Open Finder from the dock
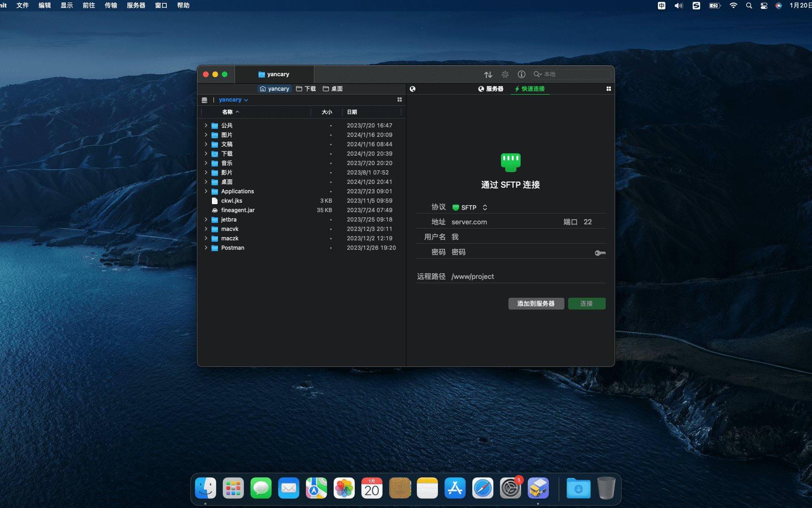Image resolution: width=812 pixels, height=508 pixels. [x=205, y=488]
